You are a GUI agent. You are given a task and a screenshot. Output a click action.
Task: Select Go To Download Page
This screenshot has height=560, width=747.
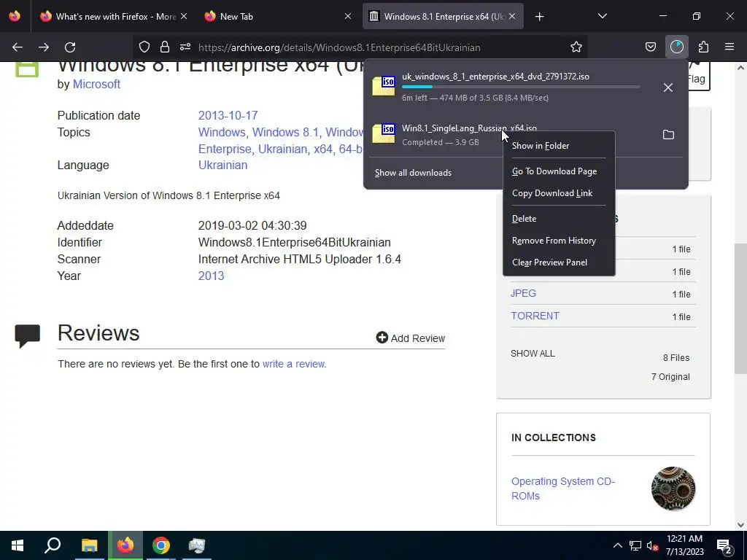pyautogui.click(x=559, y=171)
